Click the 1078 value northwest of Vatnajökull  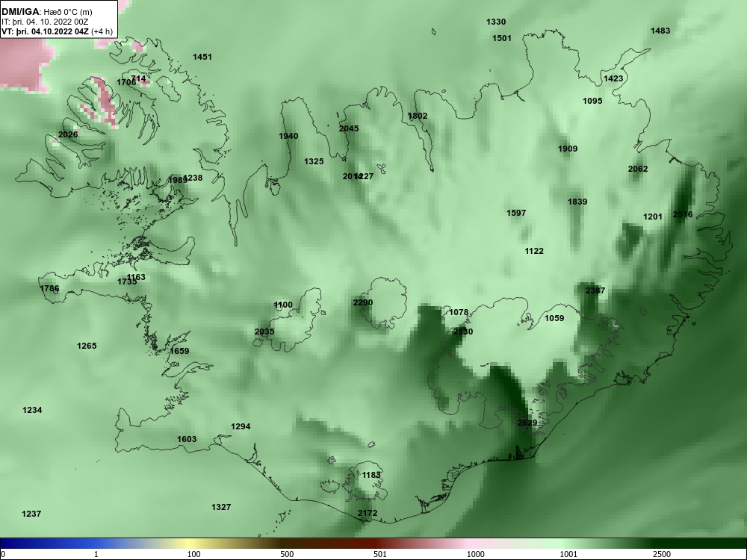click(x=459, y=312)
